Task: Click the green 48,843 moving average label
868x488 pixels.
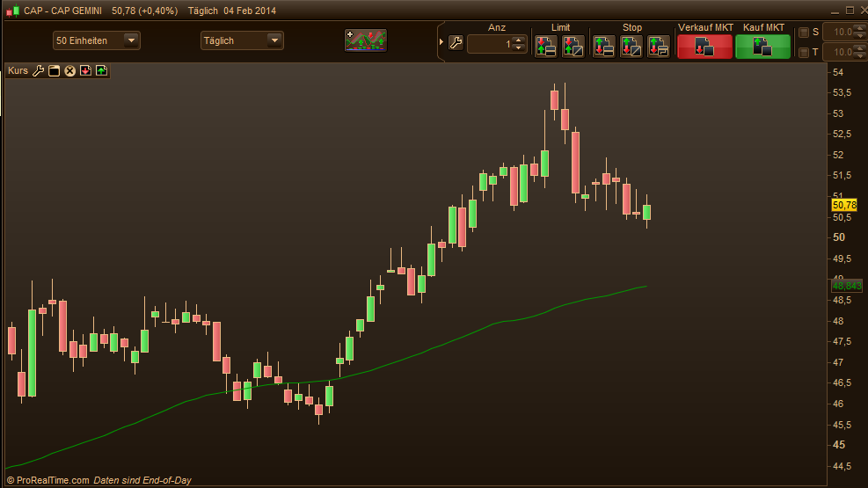Action: tap(847, 286)
